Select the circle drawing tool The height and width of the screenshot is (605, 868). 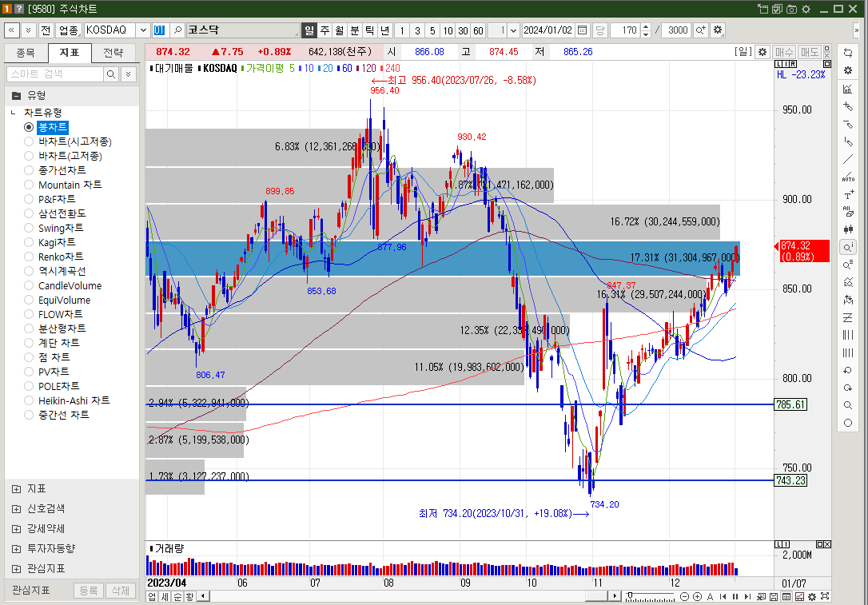tap(847, 423)
